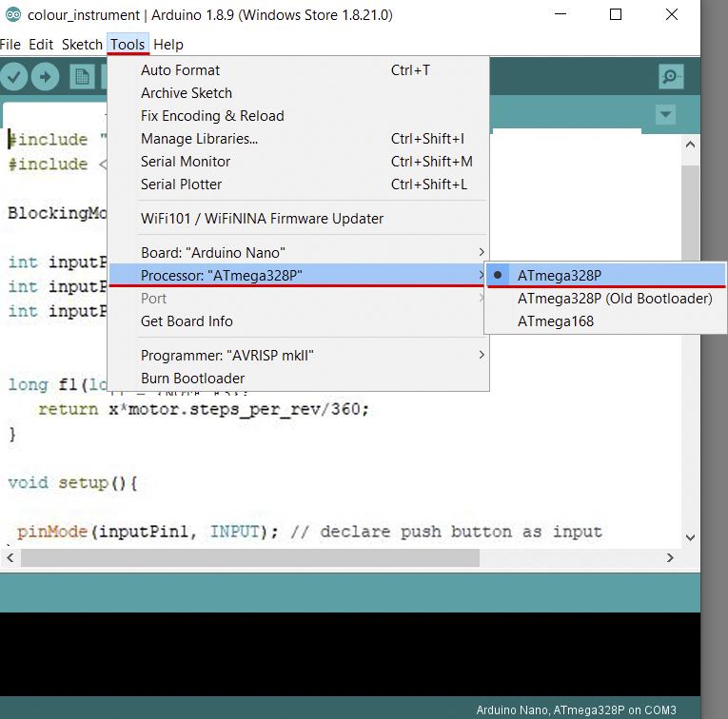This screenshot has width=728, height=719.
Task: Click the horizontal scroll left arrow
Action: [x=10, y=557]
